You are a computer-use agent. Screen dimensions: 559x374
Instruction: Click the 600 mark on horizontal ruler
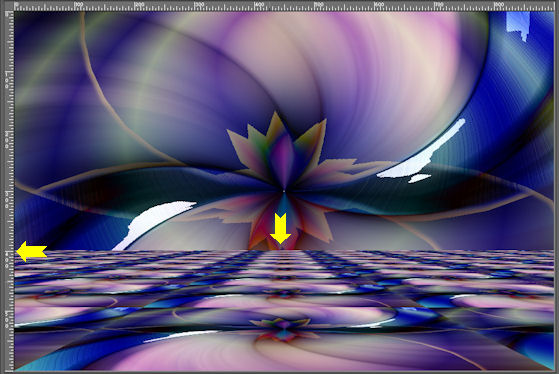[x=379, y=5]
